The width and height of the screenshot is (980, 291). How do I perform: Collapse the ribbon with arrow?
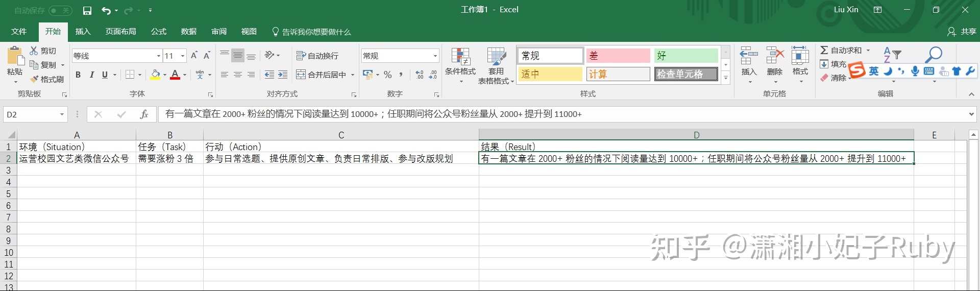pyautogui.click(x=971, y=94)
